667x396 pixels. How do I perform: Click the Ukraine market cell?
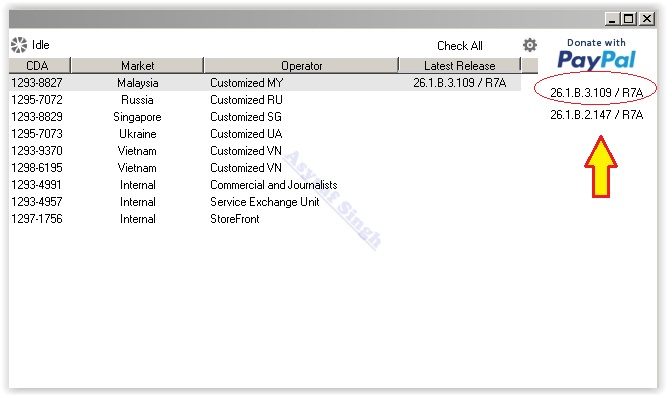tap(137, 134)
